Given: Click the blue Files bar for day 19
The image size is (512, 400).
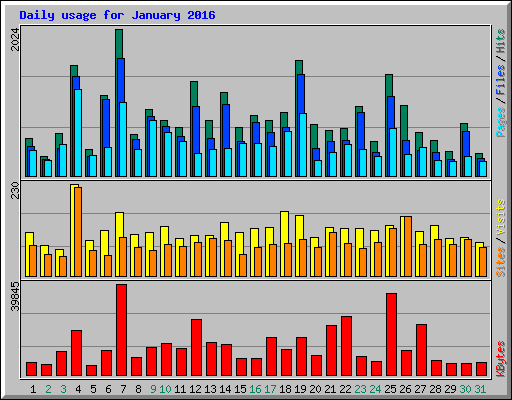Looking at the screenshot, I should [301, 94].
